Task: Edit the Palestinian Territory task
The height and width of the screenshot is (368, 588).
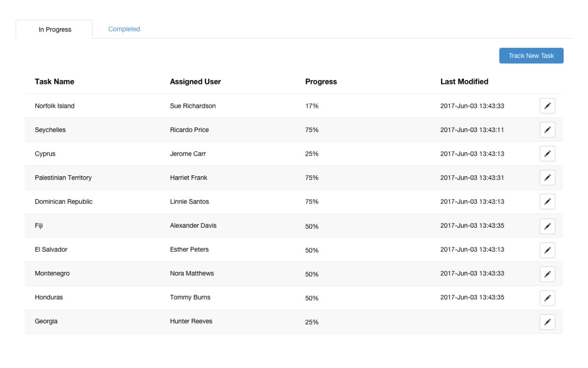Action: (547, 178)
